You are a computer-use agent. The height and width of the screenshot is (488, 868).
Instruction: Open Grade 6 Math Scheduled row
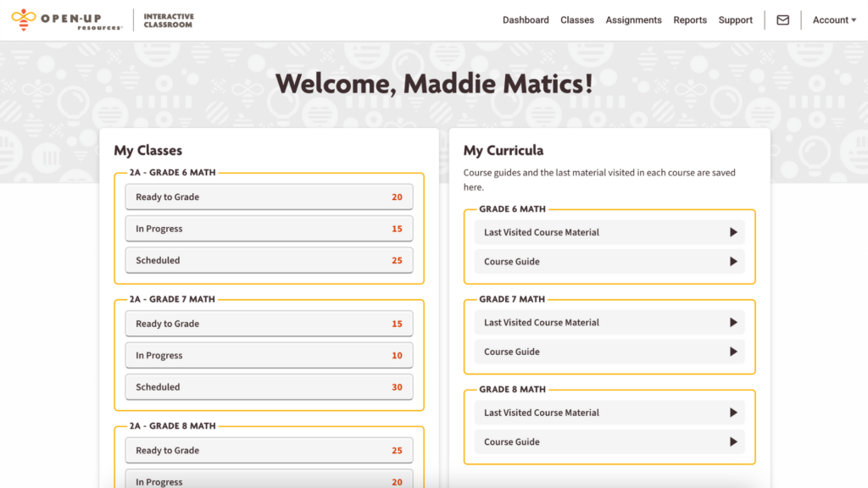point(269,260)
